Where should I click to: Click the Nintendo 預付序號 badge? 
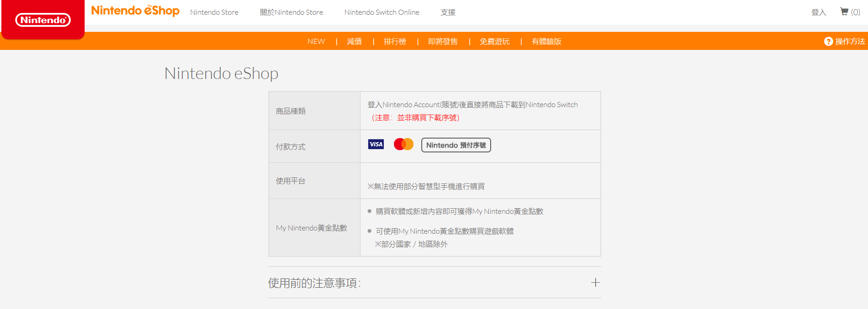pos(456,145)
